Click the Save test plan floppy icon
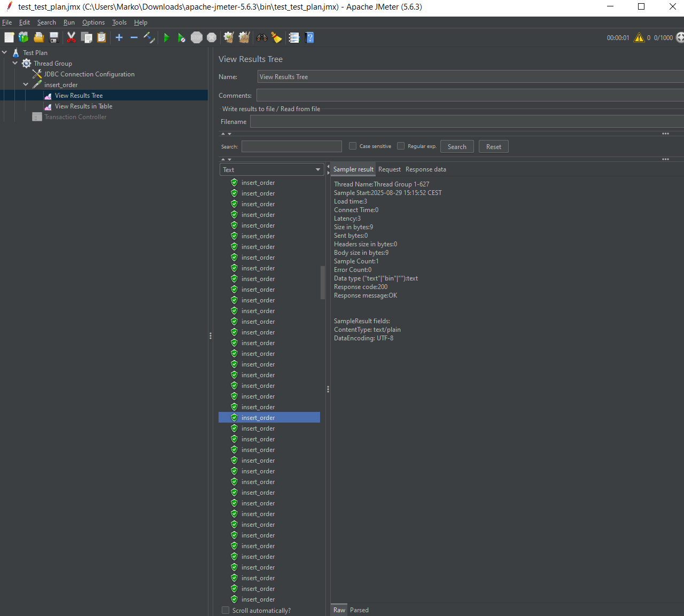The height and width of the screenshot is (616, 684). [x=54, y=37]
